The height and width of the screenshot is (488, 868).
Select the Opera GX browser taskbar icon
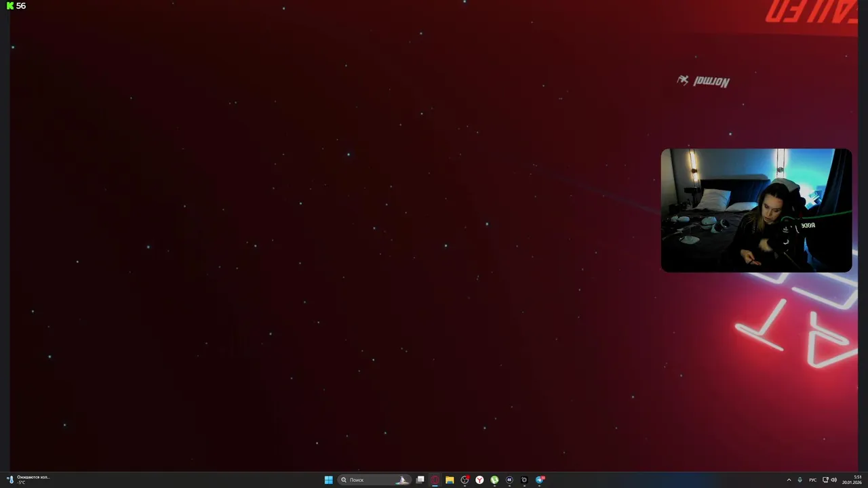pos(435,480)
